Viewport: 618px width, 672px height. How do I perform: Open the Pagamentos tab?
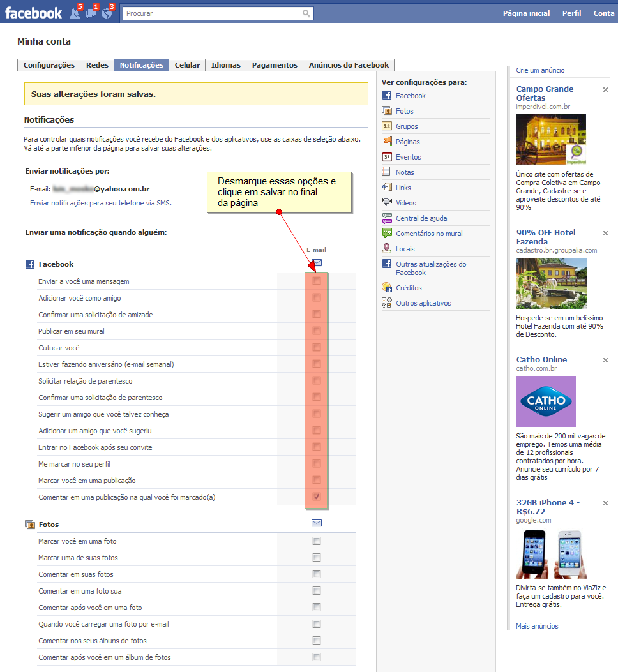click(275, 65)
